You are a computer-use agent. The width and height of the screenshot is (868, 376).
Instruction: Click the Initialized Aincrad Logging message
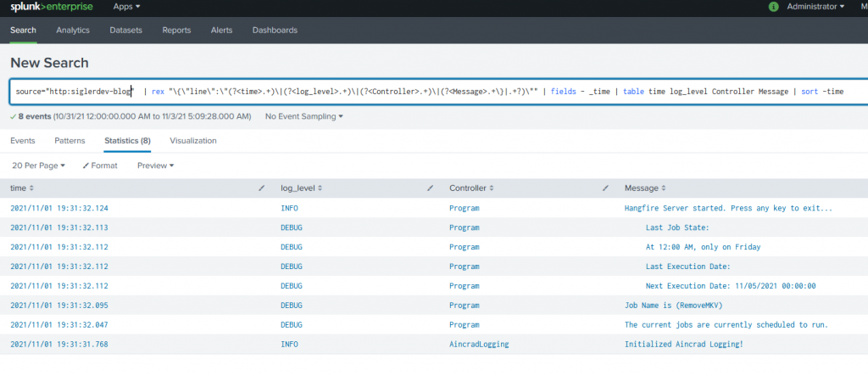[684, 344]
